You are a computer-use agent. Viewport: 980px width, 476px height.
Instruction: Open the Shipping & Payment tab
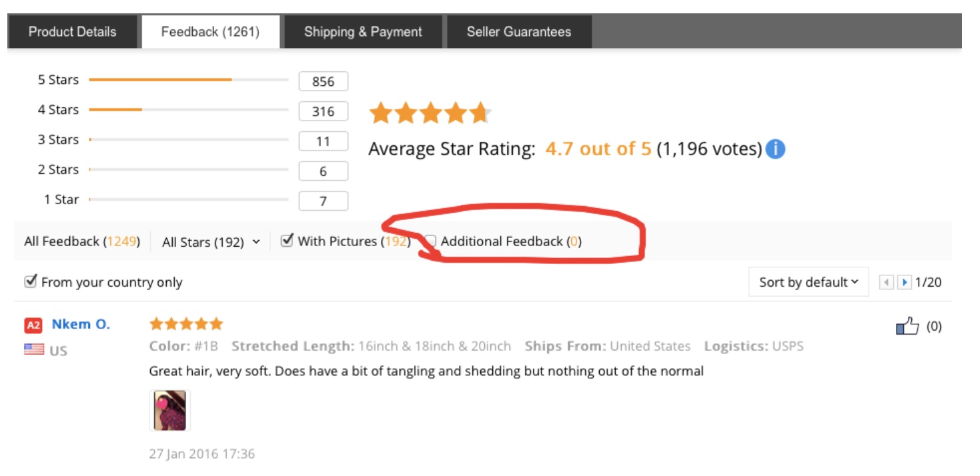tap(363, 32)
